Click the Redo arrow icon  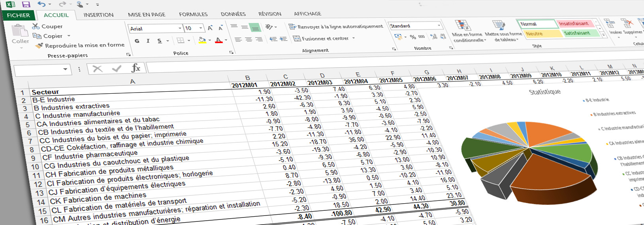[x=62, y=4]
